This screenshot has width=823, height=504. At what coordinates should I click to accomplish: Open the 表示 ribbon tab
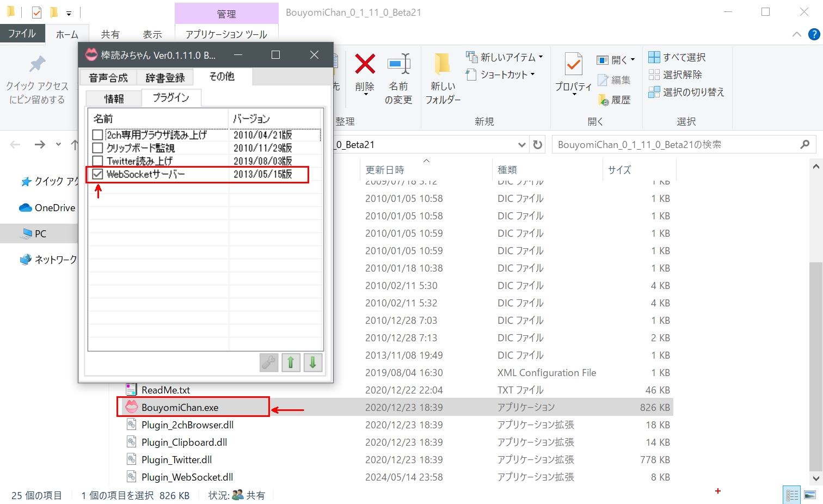(x=152, y=34)
